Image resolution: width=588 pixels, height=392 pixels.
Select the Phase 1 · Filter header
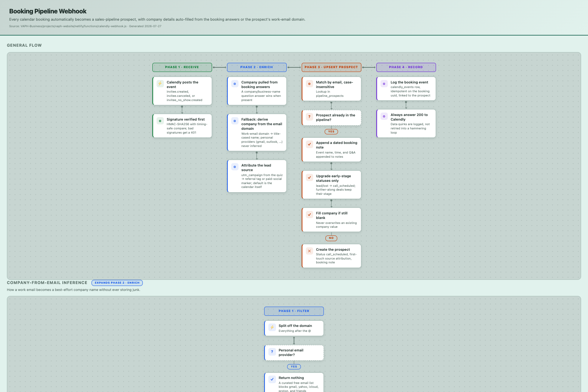click(x=294, y=311)
